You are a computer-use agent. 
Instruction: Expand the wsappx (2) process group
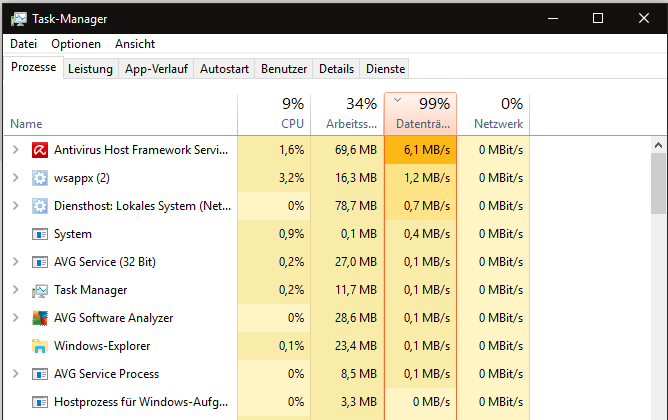(15, 178)
